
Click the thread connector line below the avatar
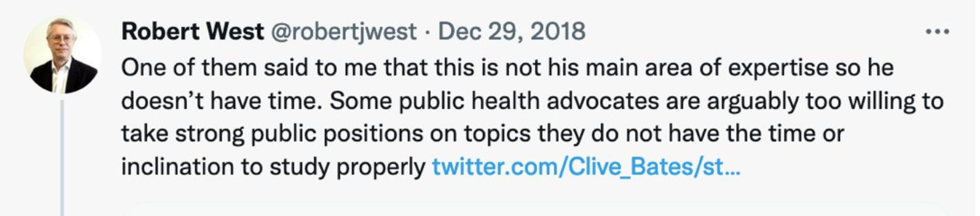tap(62, 157)
